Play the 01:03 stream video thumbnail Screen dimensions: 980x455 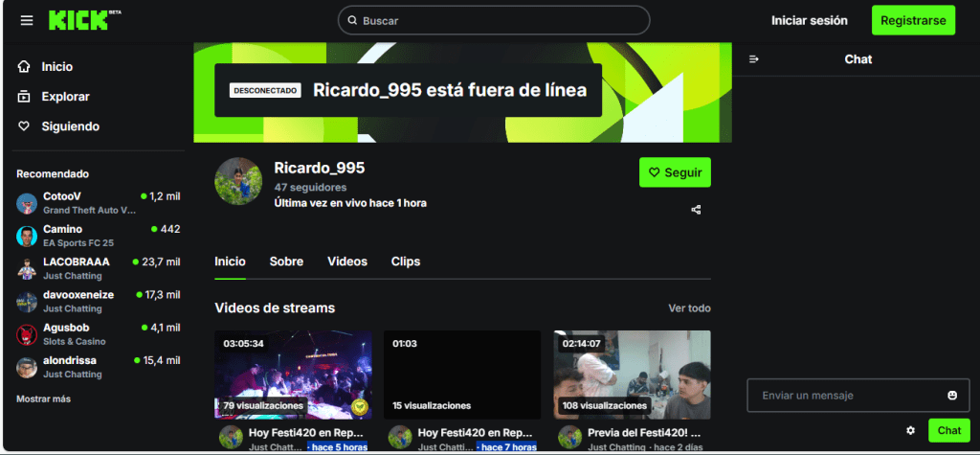click(462, 375)
